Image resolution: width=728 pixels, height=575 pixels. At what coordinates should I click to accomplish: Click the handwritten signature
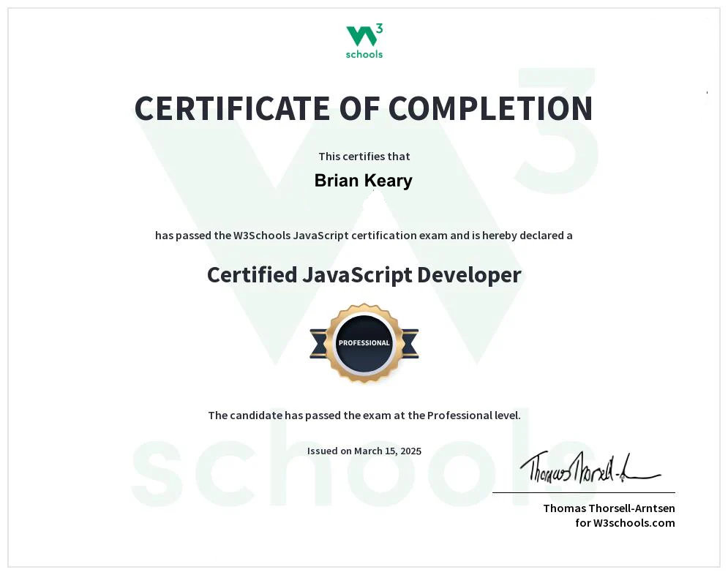click(585, 467)
